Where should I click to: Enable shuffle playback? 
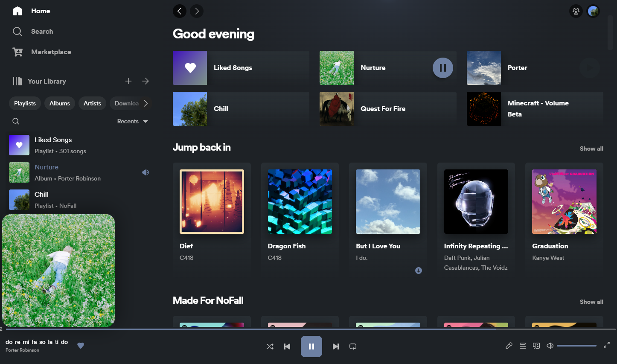(x=270, y=346)
